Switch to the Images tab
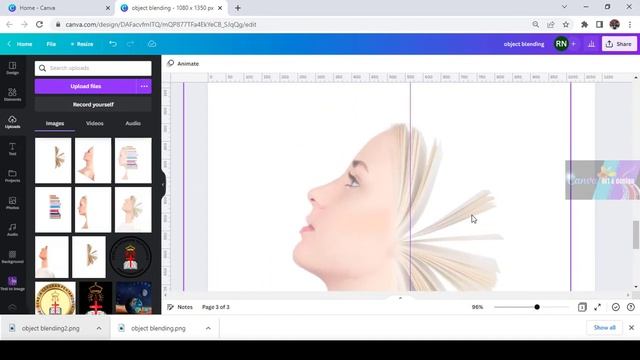Viewport: 640px width, 360px height. click(55, 123)
